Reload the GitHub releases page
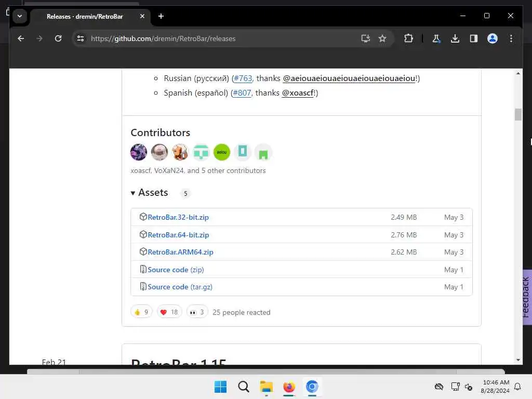Image resolution: width=532 pixels, height=399 pixels. point(58,38)
